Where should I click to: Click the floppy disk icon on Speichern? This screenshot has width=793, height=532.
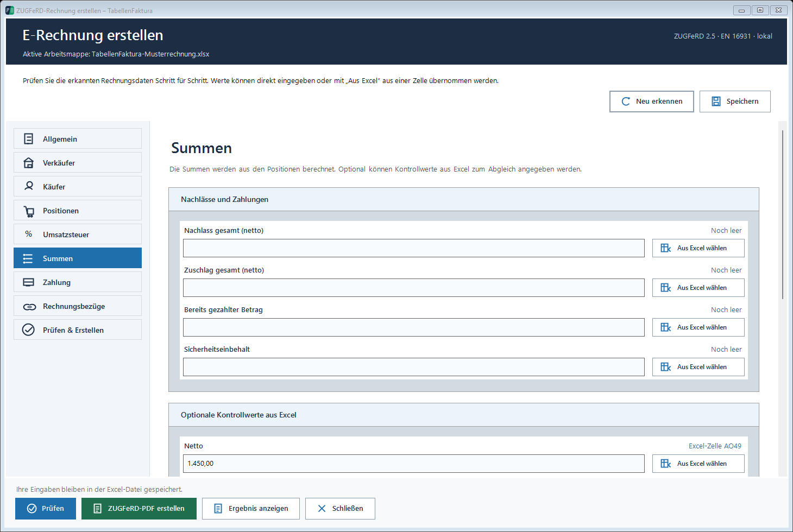pos(716,102)
